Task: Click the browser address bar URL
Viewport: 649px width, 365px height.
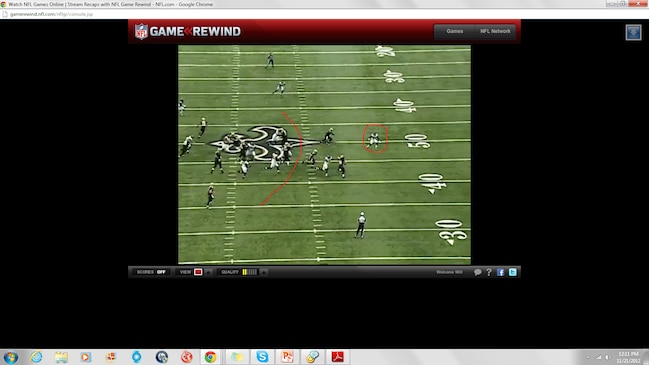Action: click(x=51, y=14)
